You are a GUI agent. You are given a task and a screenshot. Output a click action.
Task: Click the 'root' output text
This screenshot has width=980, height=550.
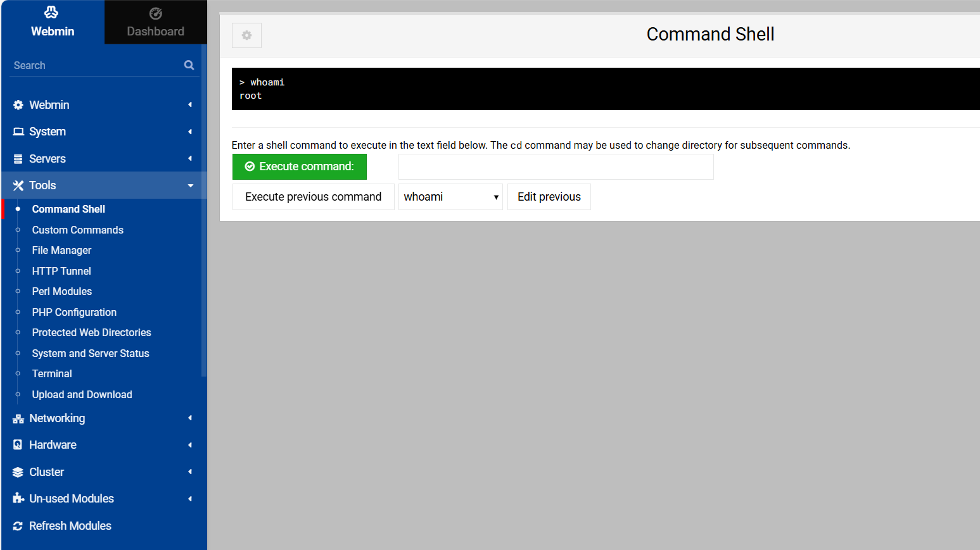[251, 96]
